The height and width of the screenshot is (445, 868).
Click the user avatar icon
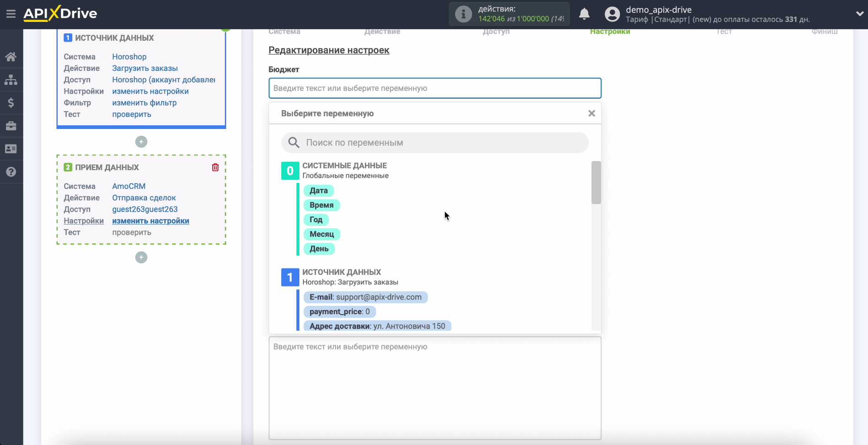click(612, 14)
